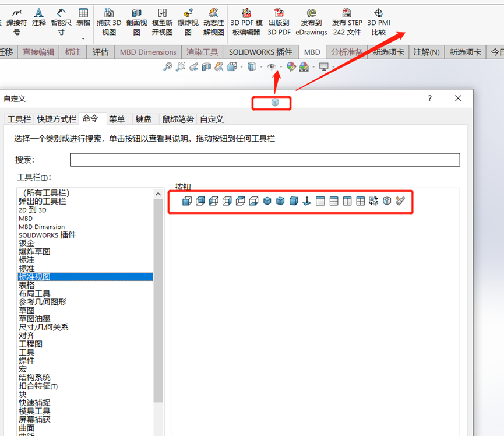Click inside the 搜索 search field

[262, 160]
